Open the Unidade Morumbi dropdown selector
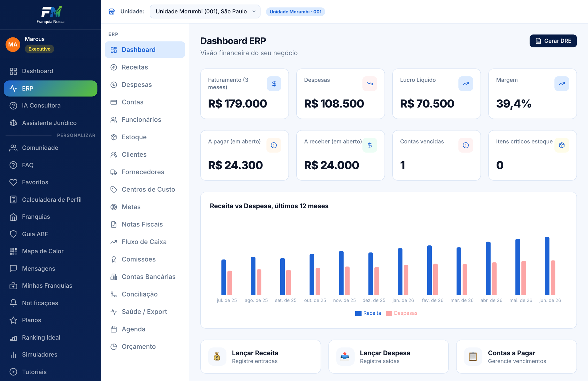Image resolution: width=588 pixels, height=381 pixels. pyautogui.click(x=205, y=11)
